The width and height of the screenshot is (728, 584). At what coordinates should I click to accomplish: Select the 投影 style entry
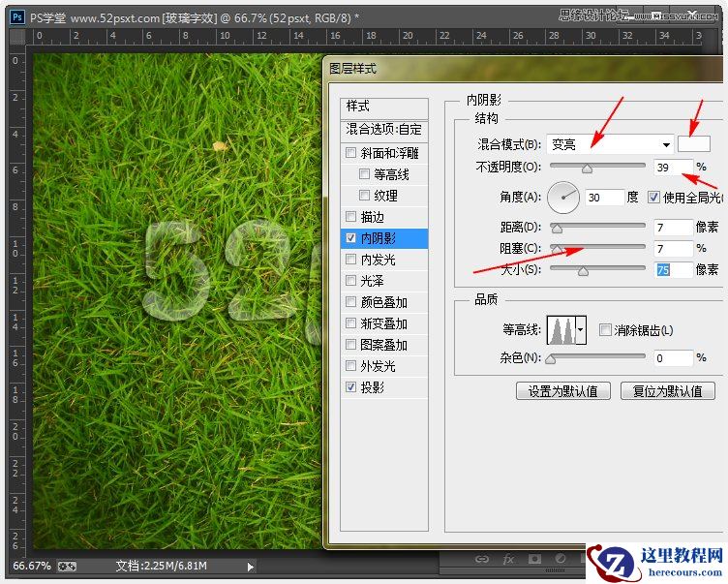(384, 387)
